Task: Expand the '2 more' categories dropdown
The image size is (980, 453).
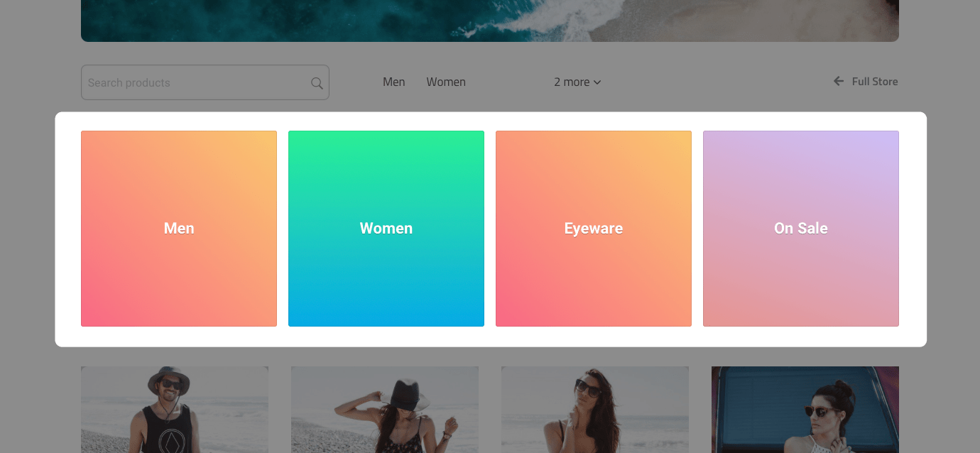Action: point(577,82)
